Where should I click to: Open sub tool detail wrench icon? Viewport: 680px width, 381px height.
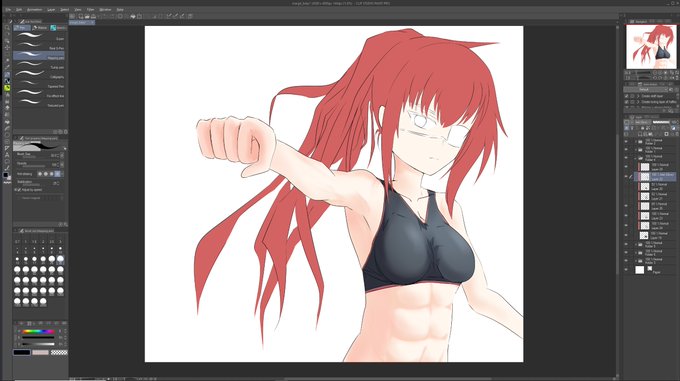pos(65,224)
